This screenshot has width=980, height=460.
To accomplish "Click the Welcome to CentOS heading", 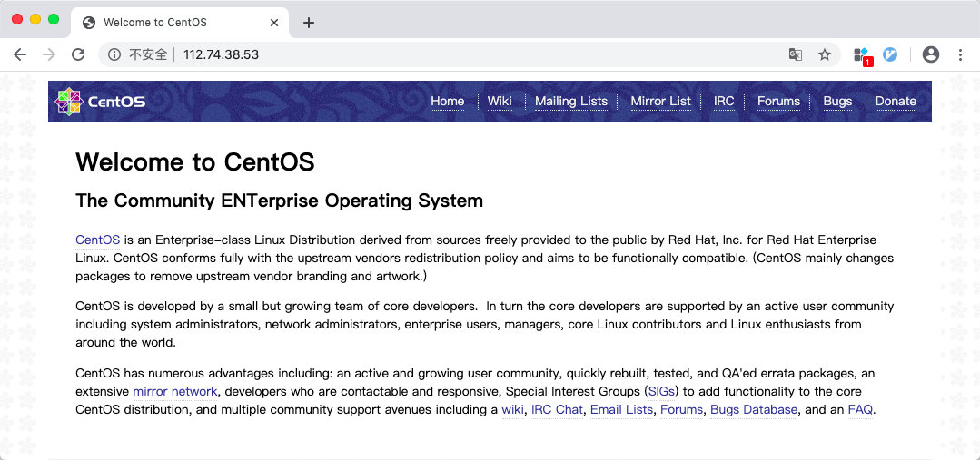I will [195, 162].
